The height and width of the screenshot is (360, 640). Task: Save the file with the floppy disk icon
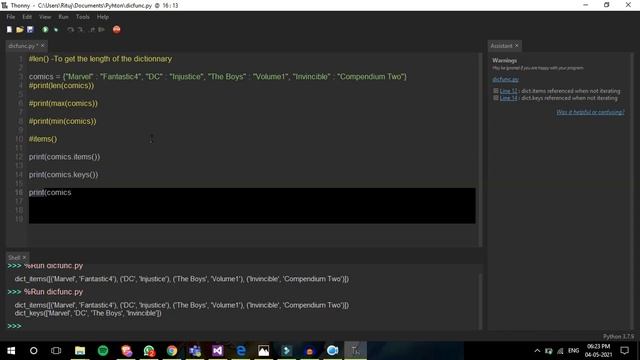[x=30, y=29]
